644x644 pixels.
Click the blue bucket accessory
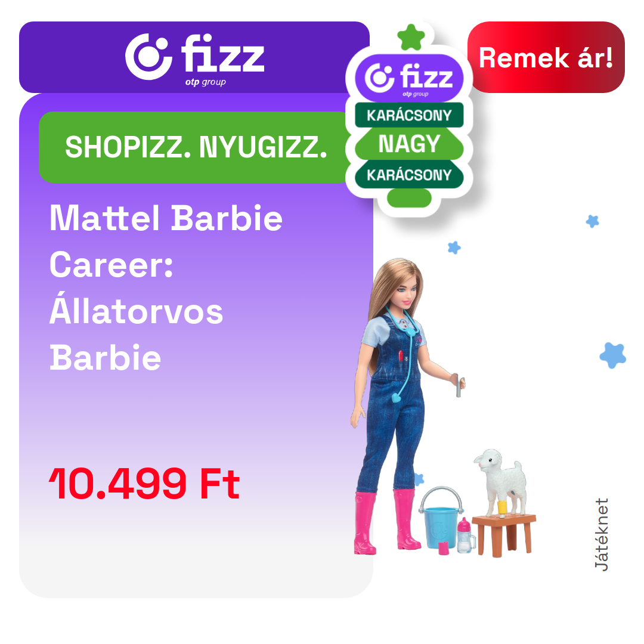pyautogui.click(x=441, y=518)
